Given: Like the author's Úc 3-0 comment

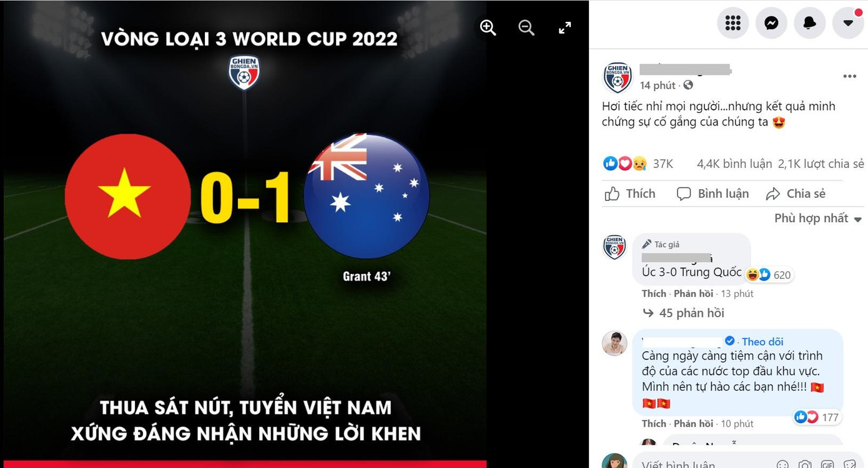Looking at the screenshot, I should 654,293.
